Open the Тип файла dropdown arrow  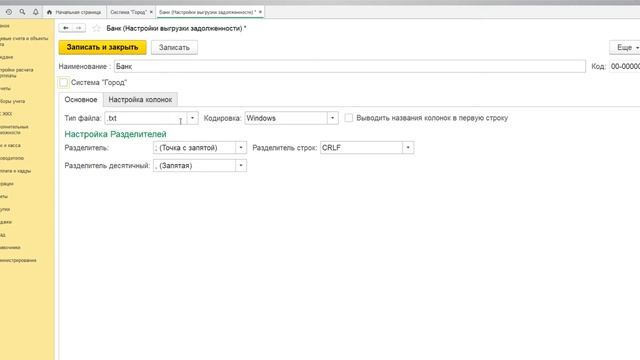(x=193, y=118)
